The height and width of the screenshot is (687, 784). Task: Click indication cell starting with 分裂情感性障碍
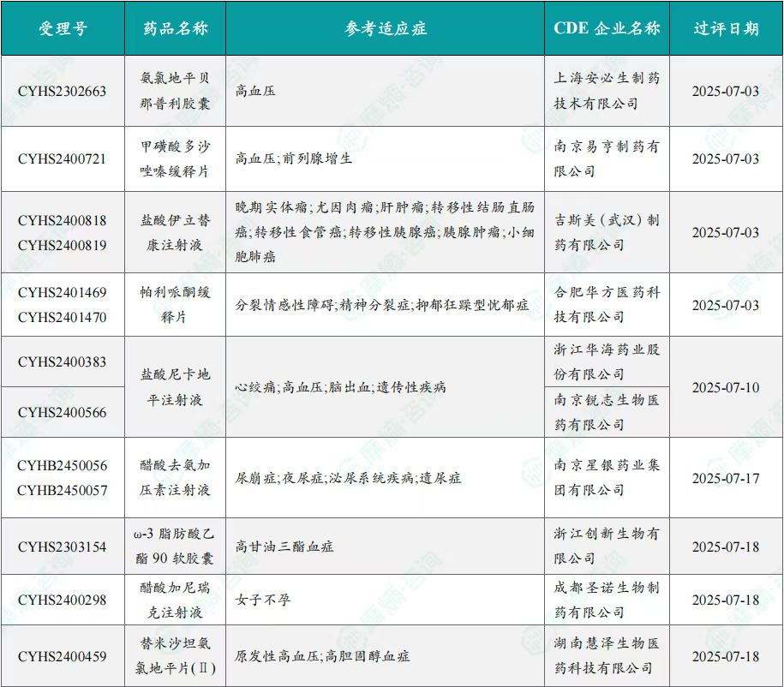tap(382, 304)
